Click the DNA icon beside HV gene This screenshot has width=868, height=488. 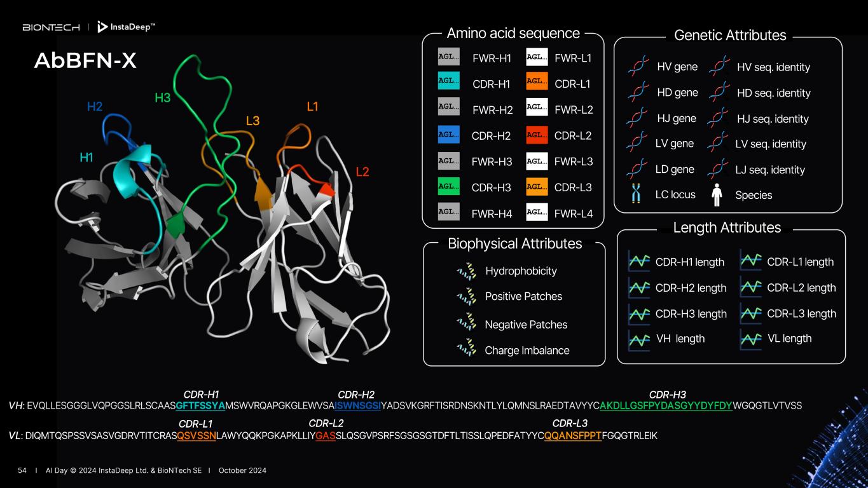[637, 67]
